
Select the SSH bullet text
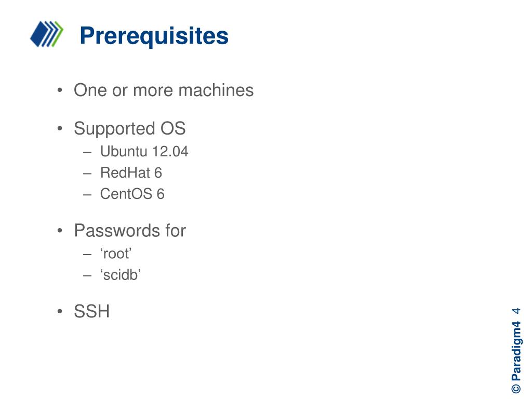[92, 311]
